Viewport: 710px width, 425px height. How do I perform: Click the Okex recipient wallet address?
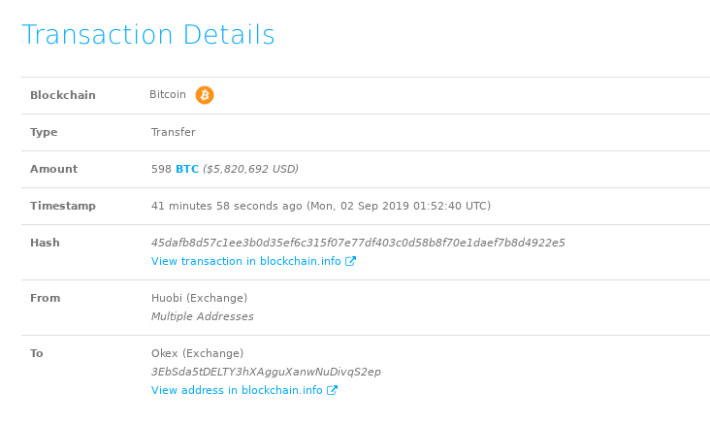pyautogui.click(x=266, y=372)
